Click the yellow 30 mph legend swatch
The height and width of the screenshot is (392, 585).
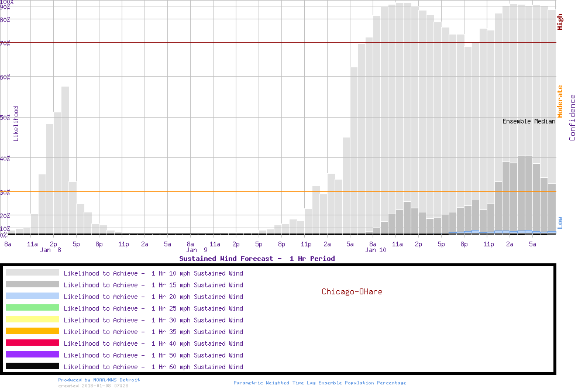(32, 319)
